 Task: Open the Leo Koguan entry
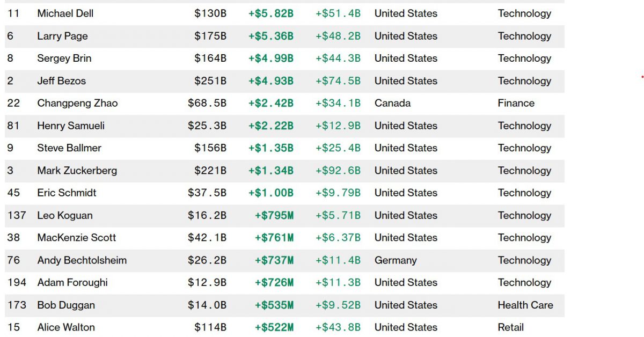click(x=65, y=215)
